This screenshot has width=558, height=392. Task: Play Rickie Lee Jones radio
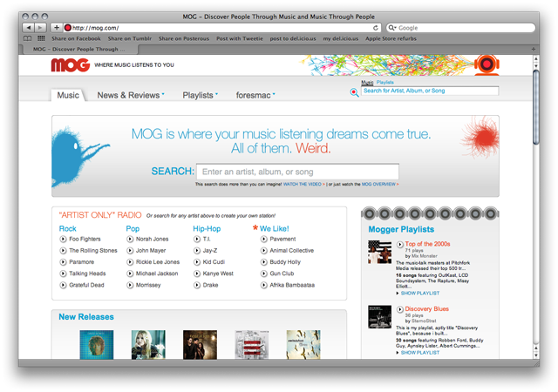coord(130,262)
